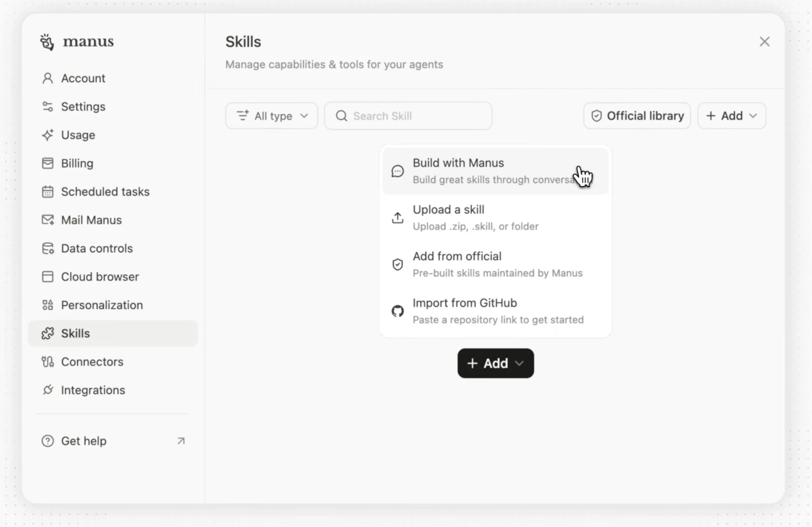The height and width of the screenshot is (527, 812).
Task: Click the GitHub logo icon
Action: pos(397,311)
